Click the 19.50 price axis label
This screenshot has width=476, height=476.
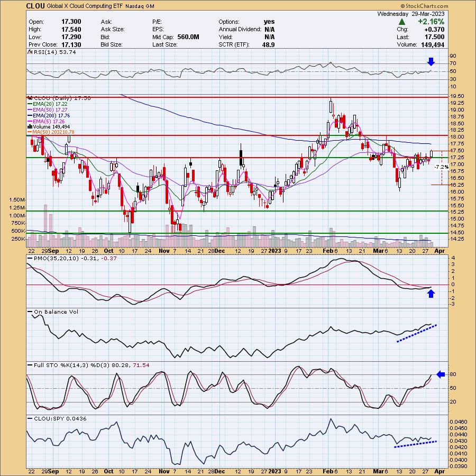[457, 96]
